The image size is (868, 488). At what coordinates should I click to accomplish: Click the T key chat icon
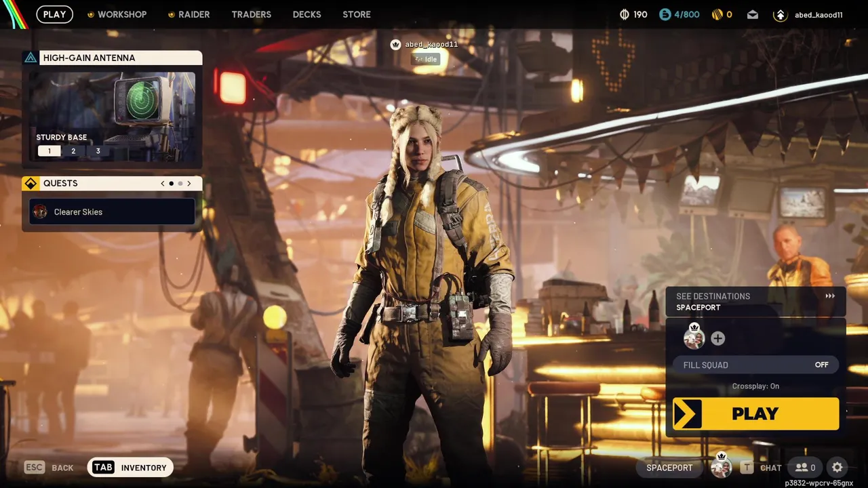(x=747, y=467)
